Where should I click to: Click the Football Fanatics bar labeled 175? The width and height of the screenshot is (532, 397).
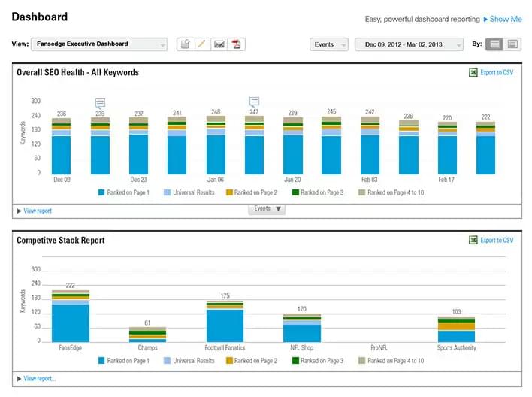(x=225, y=321)
